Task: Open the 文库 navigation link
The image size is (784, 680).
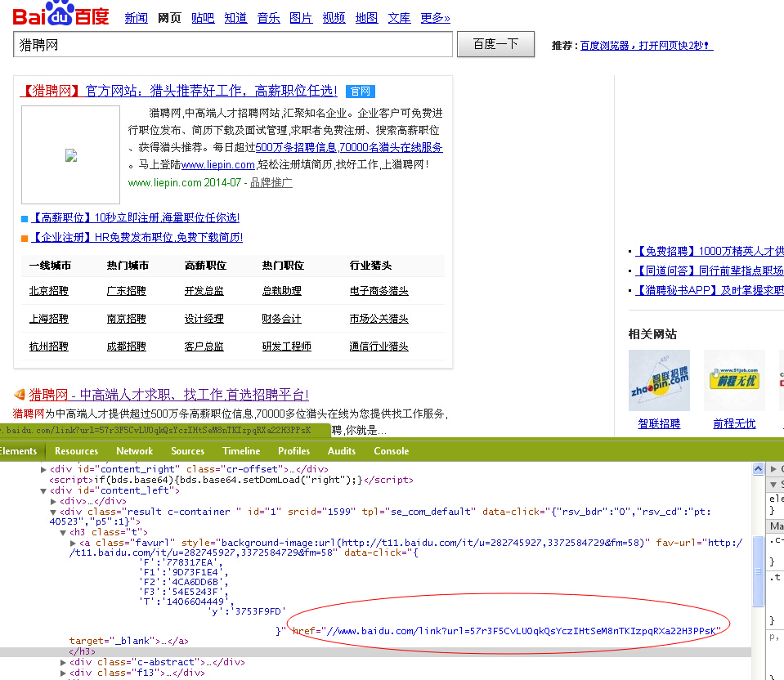Action: 400,18
